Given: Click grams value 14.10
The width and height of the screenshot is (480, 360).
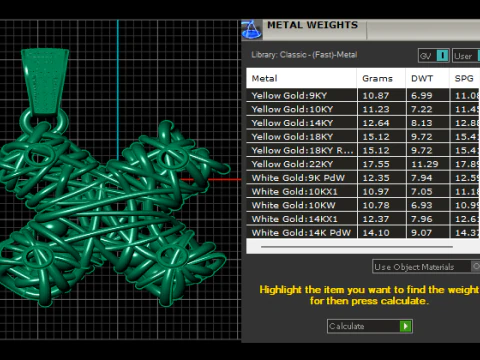Looking at the screenshot, I should 376,233.
